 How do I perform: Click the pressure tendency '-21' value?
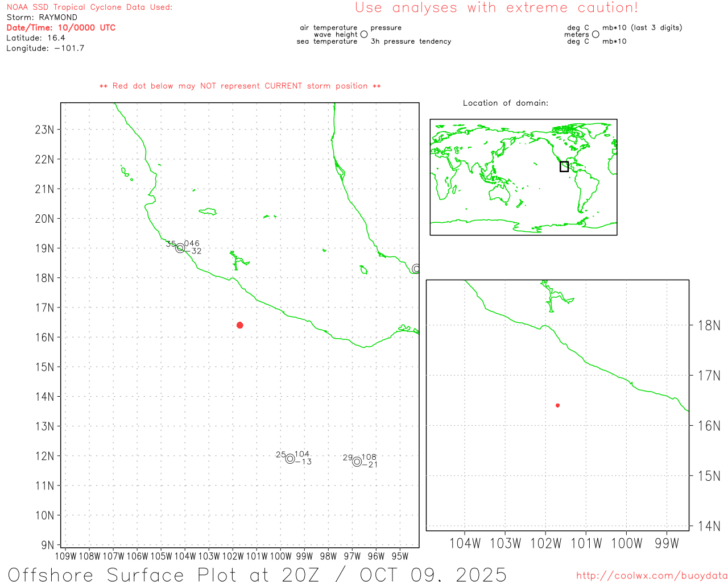click(x=370, y=464)
